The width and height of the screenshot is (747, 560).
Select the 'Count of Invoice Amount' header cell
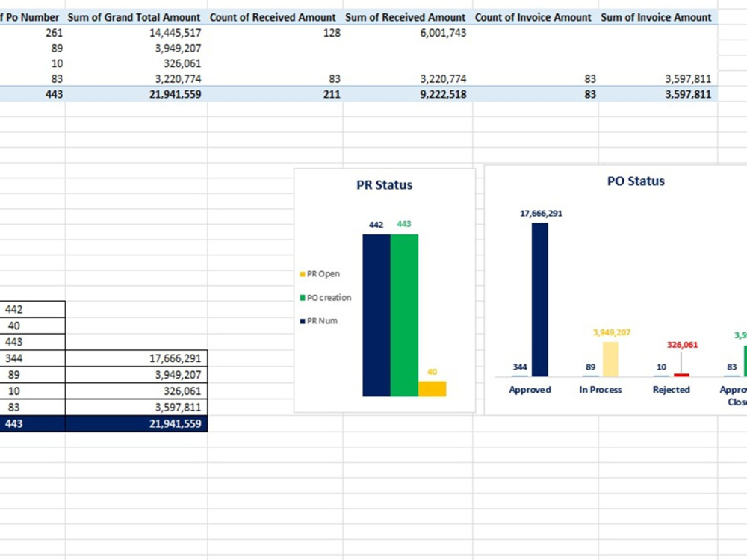pos(536,18)
